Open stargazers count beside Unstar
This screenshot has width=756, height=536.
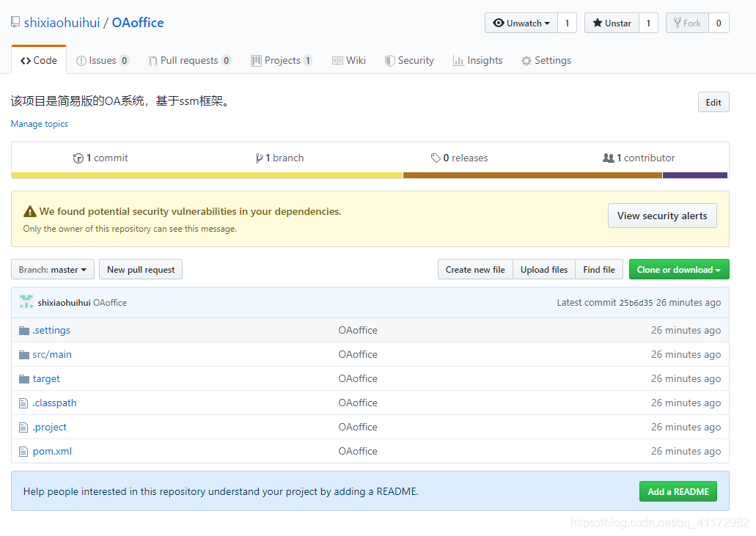coord(648,23)
